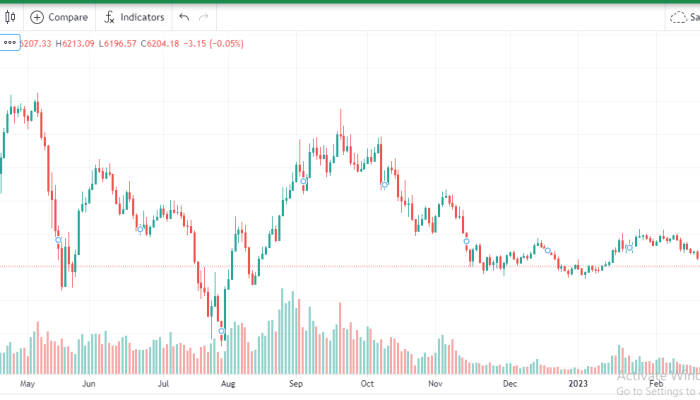Select the mid-December event marker
The width and height of the screenshot is (700, 400).
(548, 251)
